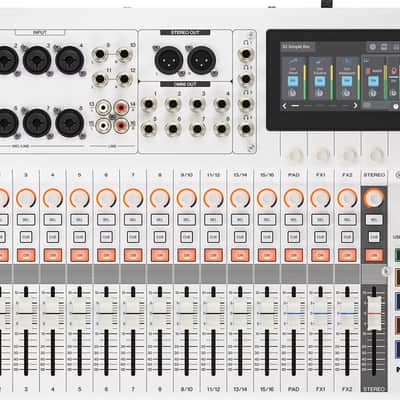Click the second encoder knob below the touchscreen
The width and height of the screenshot is (400, 400).
pos(322,155)
